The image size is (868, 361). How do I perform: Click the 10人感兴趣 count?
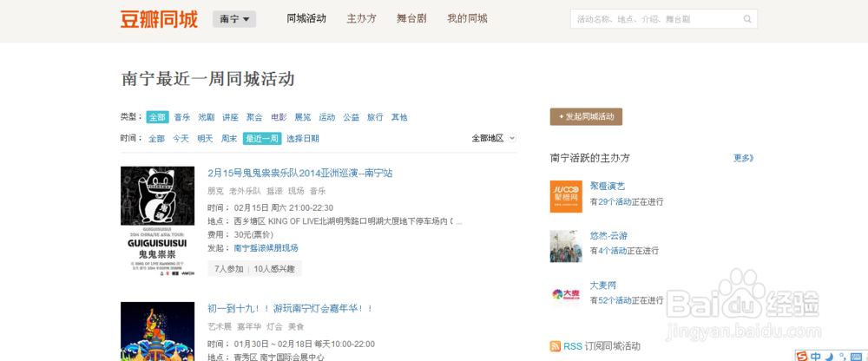tap(274, 269)
